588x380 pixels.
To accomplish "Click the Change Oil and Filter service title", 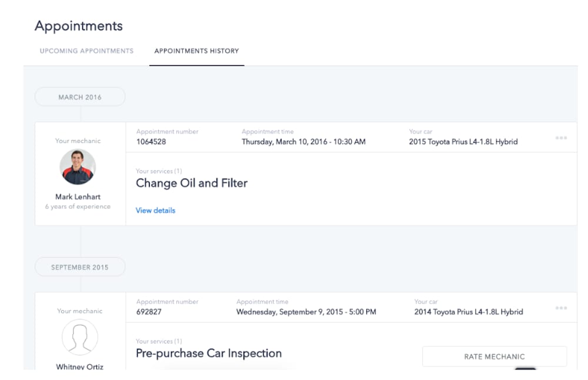I will tap(192, 183).
